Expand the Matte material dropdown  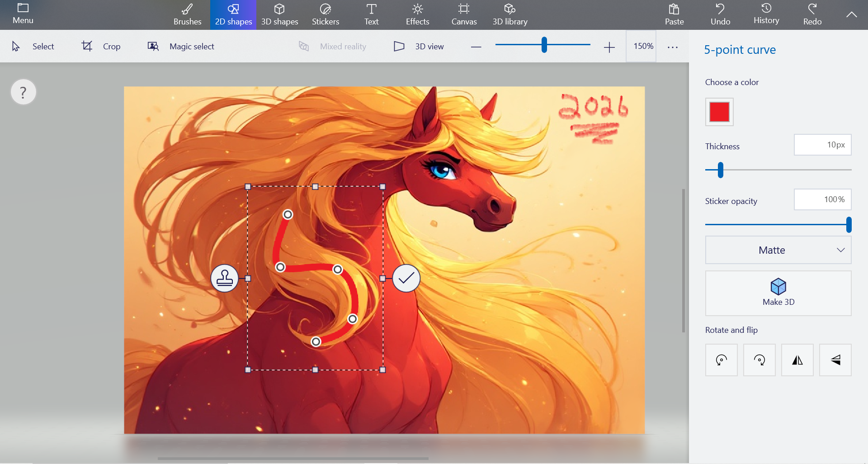778,250
